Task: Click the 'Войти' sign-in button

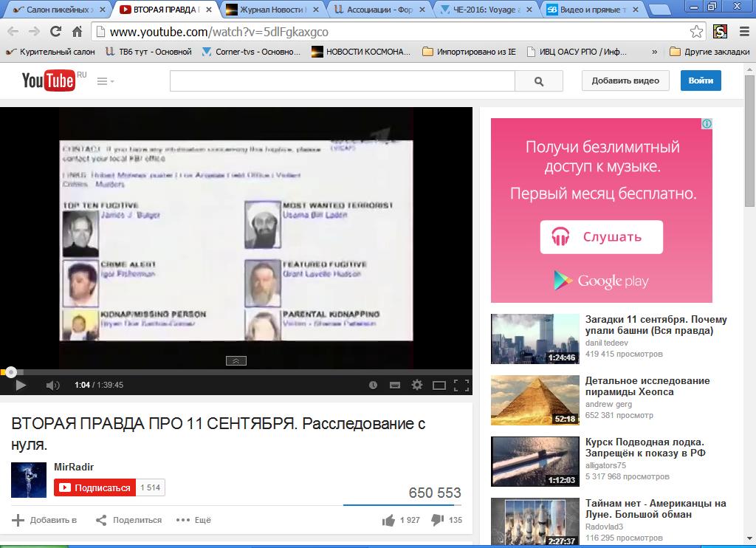Action: pyautogui.click(x=701, y=81)
